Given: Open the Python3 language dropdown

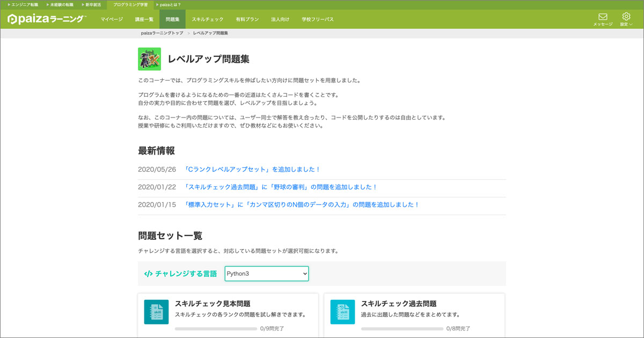Looking at the screenshot, I should [267, 274].
